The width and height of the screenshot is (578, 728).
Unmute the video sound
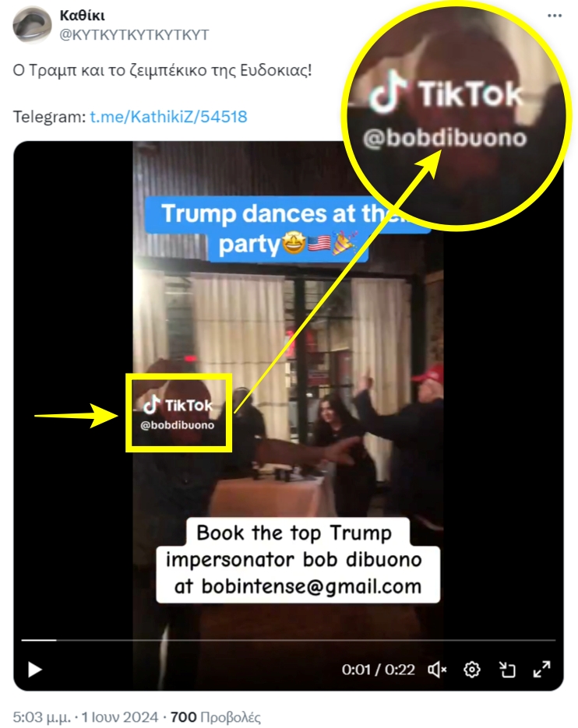tap(437, 670)
